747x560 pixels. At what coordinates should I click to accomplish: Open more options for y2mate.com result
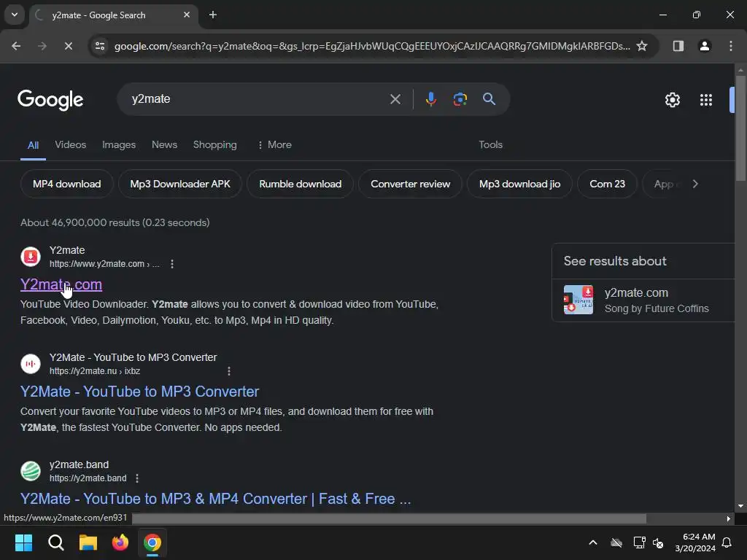(172, 264)
